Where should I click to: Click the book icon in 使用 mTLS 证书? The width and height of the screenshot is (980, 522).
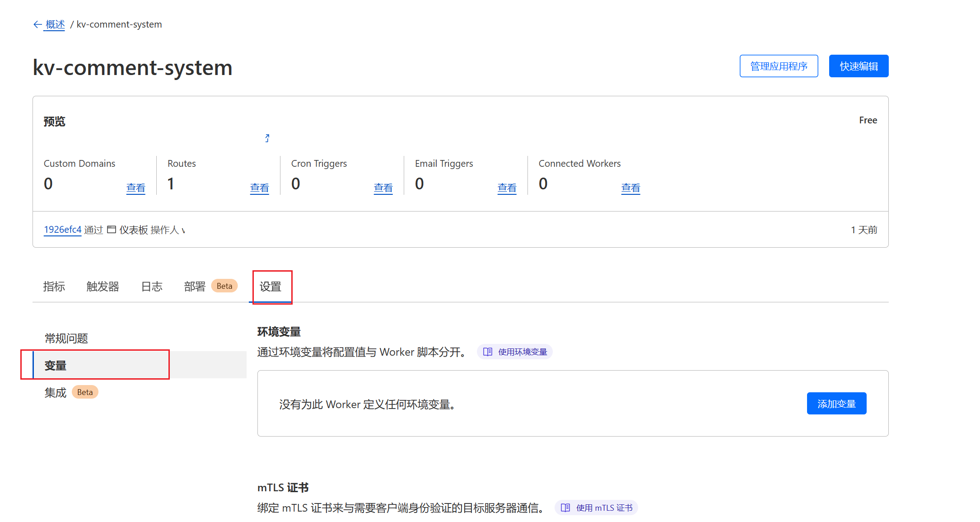click(x=565, y=508)
